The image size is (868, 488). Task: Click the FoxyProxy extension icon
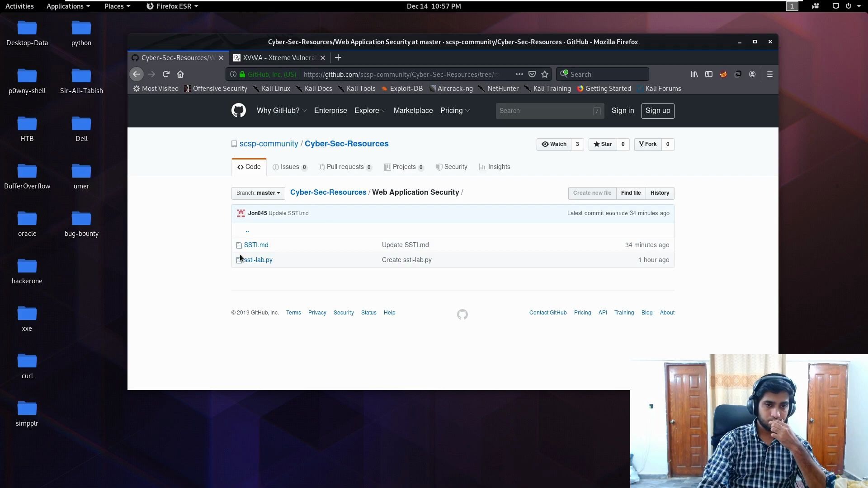pyautogui.click(x=723, y=74)
